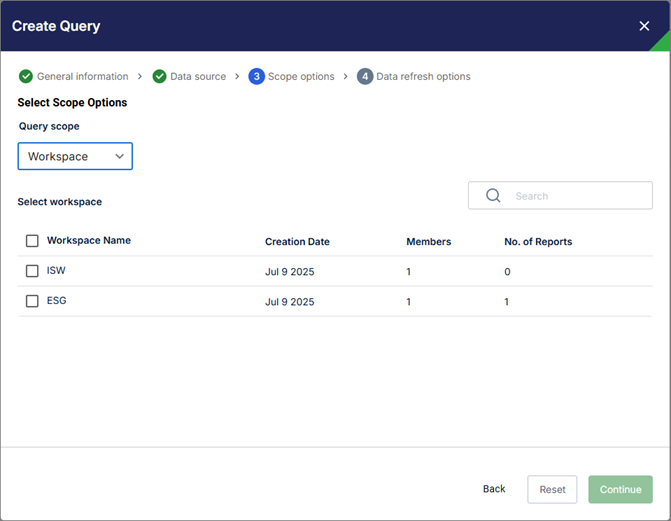Click the Select Scope Options heading
This screenshot has height=521, width=671.
[72, 102]
